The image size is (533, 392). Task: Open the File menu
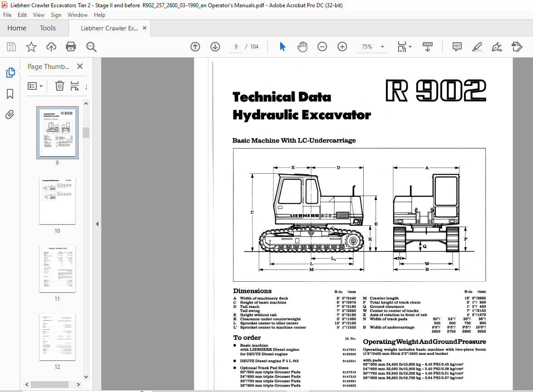(7, 15)
